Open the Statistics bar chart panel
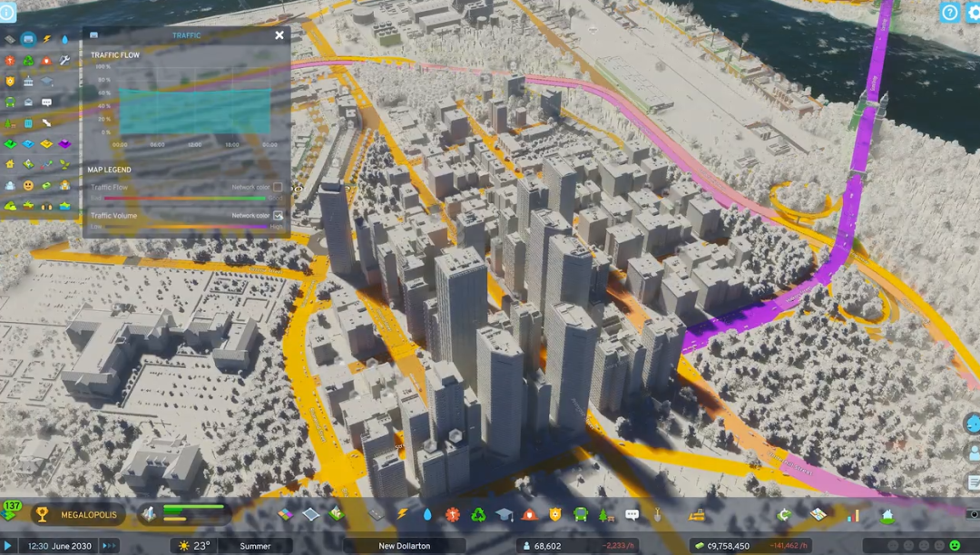Image resolution: width=980 pixels, height=555 pixels. 854,515
